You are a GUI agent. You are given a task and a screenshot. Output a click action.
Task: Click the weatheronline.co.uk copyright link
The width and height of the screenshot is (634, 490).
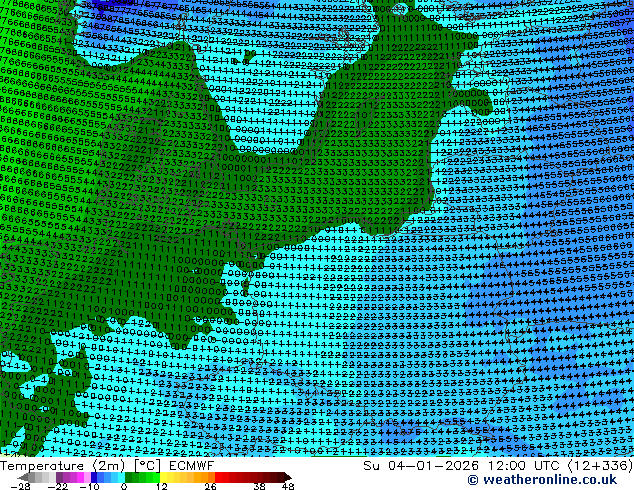click(542, 480)
